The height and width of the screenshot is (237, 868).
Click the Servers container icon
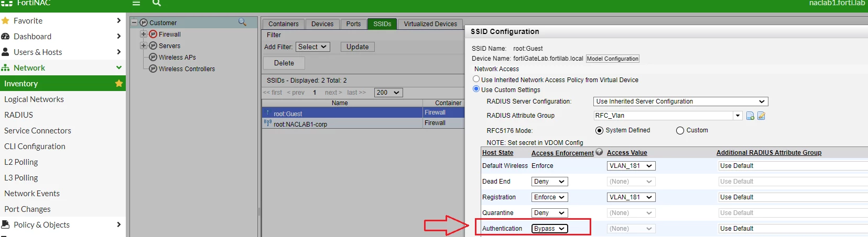click(153, 46)
